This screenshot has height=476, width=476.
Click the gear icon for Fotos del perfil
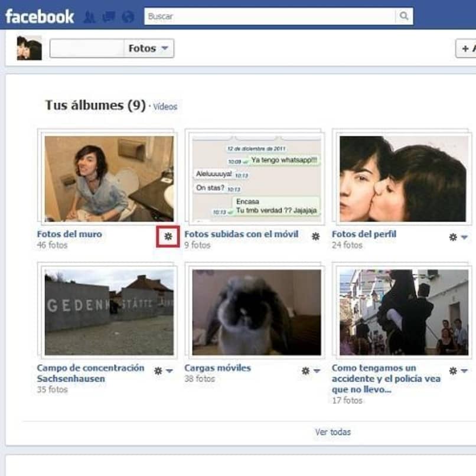452,236
